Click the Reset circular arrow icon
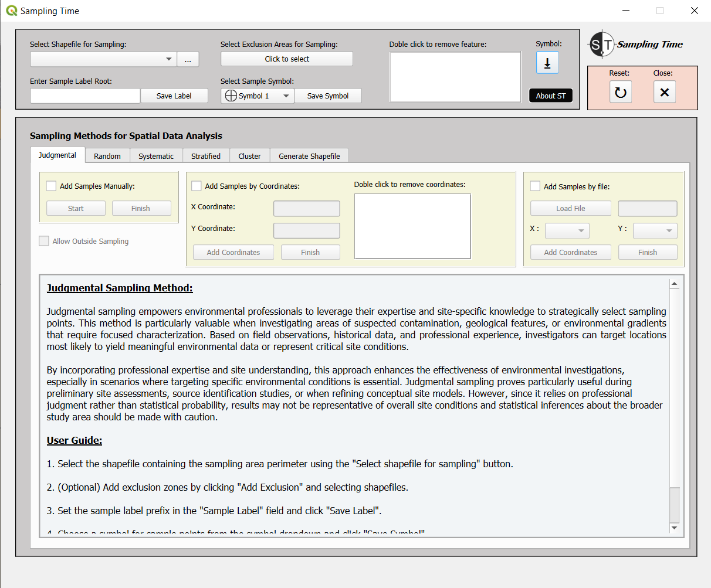 tap(621, 92)
